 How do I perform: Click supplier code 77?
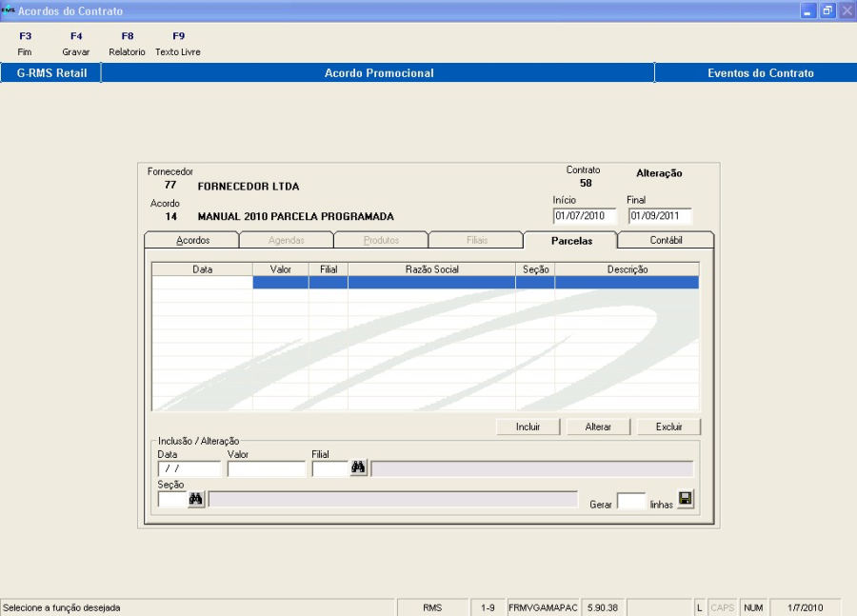pos(170,185)
